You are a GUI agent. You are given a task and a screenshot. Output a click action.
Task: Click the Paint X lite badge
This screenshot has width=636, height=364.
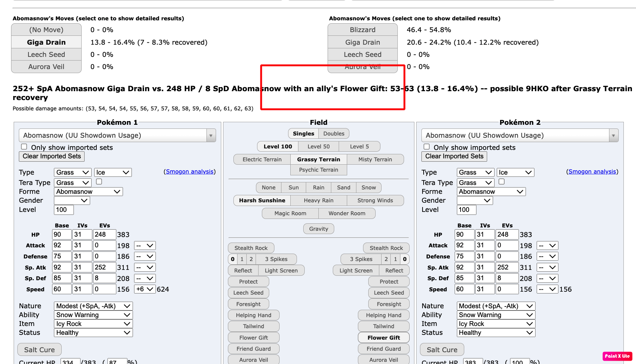click(617, 356)
